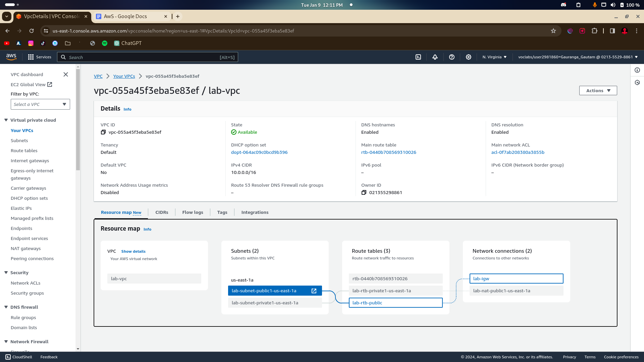Open the AWS notifications bell

click(x=435, y=57)
